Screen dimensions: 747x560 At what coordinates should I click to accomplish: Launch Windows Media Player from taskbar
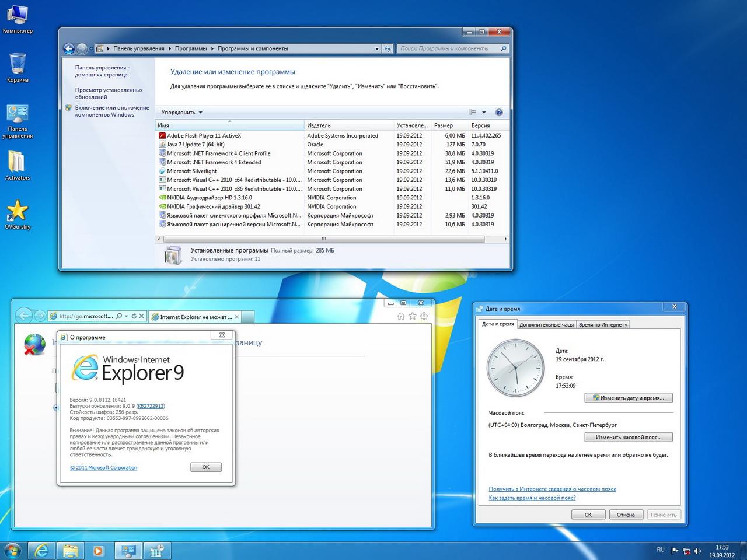point(98,550)
